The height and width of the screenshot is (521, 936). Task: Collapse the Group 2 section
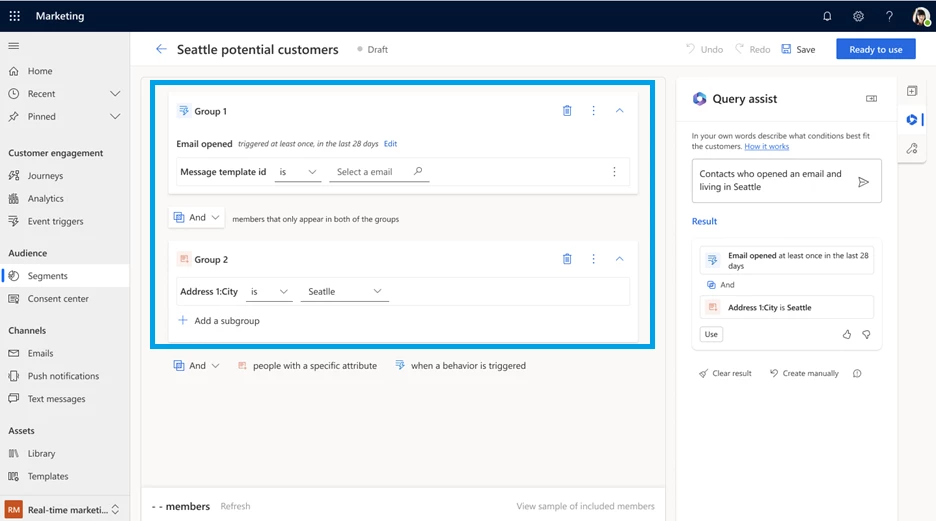coord(619,259)
